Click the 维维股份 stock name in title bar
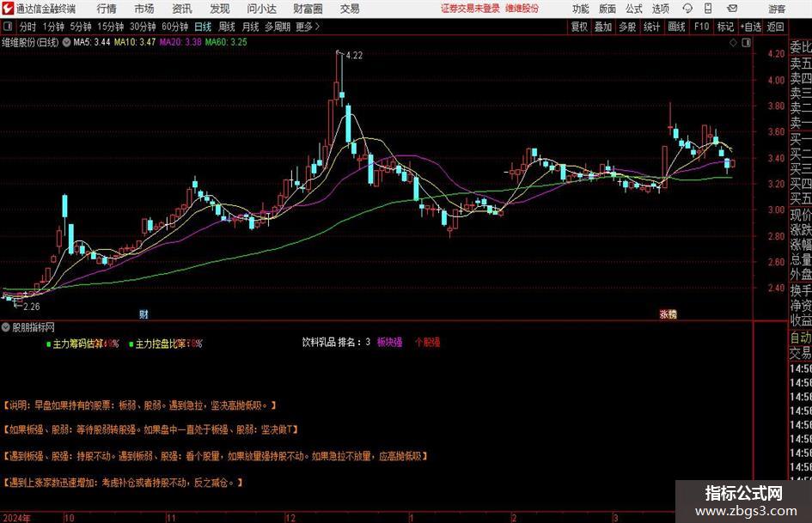This screenshot has width=812, height=523. [x=522, y=9]
